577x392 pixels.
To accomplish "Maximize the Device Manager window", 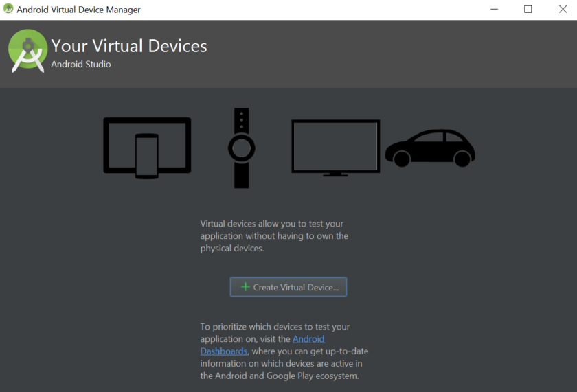I will click(x=528, y=10).
